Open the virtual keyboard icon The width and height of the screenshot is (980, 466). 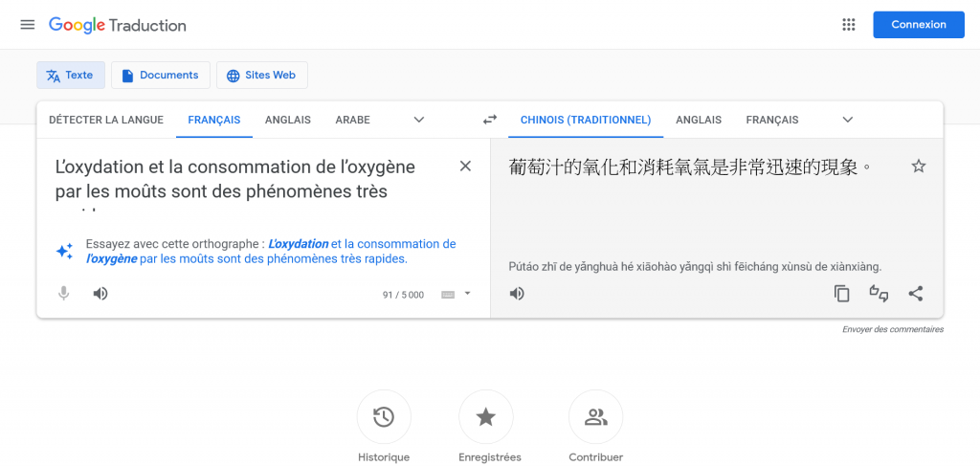click(x=448, y=295)
